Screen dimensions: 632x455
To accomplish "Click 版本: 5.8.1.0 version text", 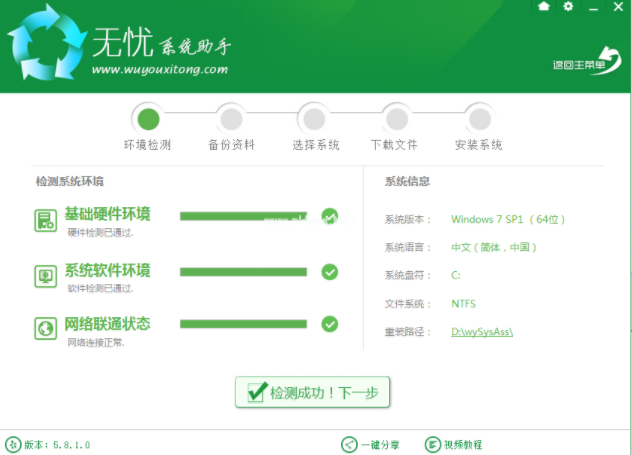I will [x=57, y=445].
